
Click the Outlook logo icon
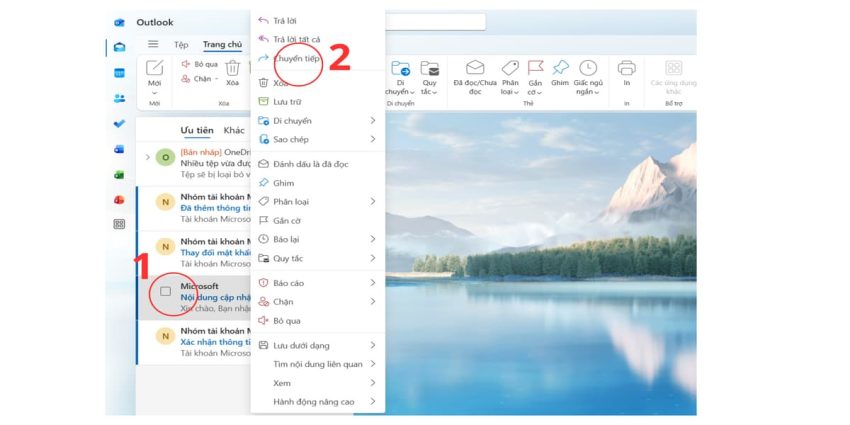click(x=119, y=22)
